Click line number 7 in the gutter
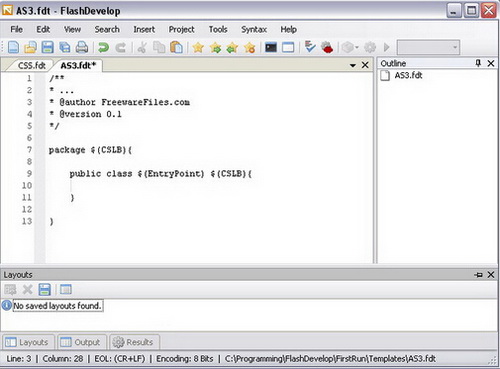 coord(29,150)
